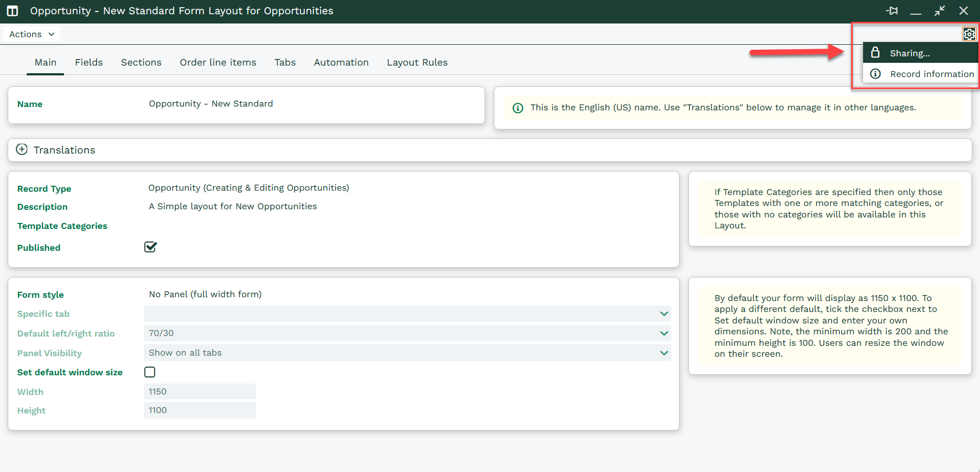Viewport: 980px width, 472px height.
Task: Click the Height input field
Action: tap(200, 410)
